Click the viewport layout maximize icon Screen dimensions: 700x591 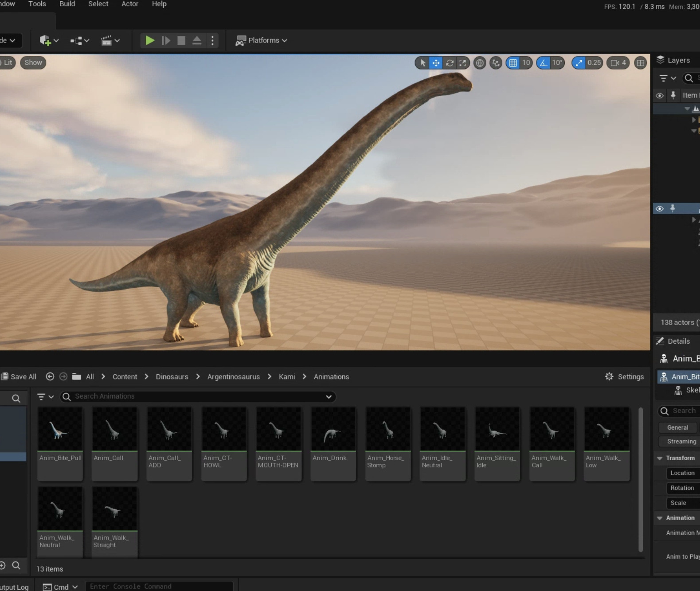pyautogui.click(x=641, y=63)
